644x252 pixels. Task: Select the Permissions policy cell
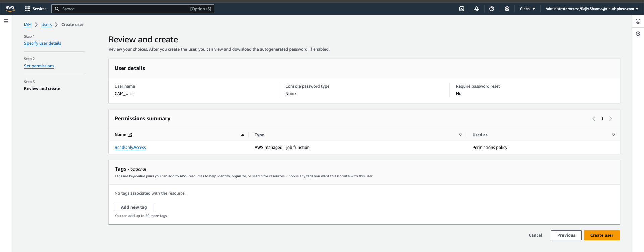[x=490, y=148]
